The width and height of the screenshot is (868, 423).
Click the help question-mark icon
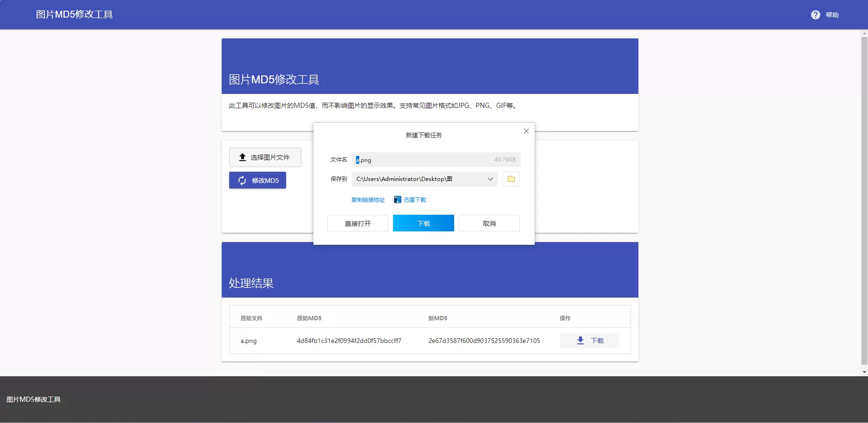click(815, 15)
